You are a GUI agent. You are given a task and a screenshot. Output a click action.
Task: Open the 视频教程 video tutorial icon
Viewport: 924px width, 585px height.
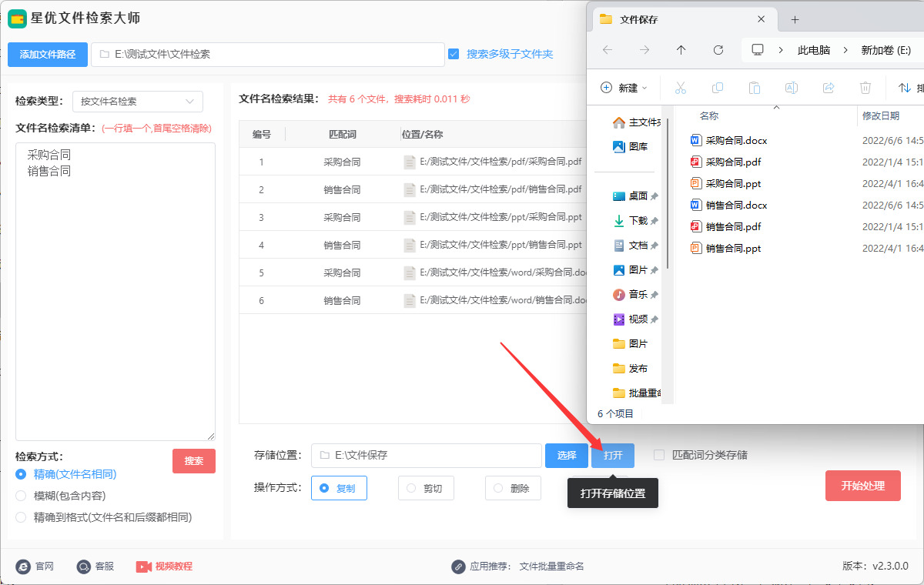coord(144,567)
